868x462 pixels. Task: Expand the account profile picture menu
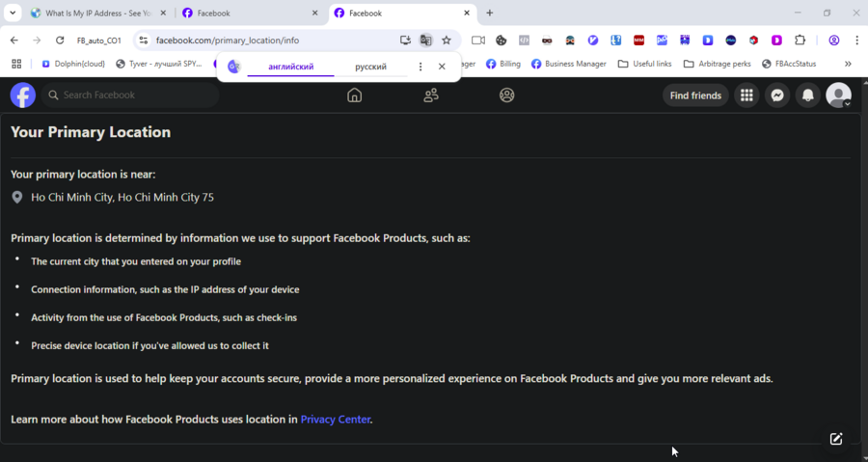click(x=839, y=95)
